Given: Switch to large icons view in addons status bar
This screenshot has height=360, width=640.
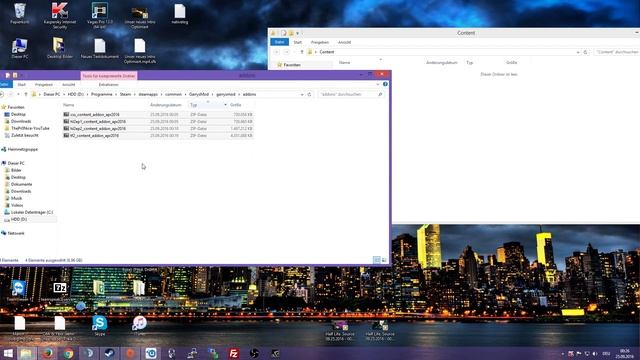Looking at the screenshot, I should pos(384,260).
